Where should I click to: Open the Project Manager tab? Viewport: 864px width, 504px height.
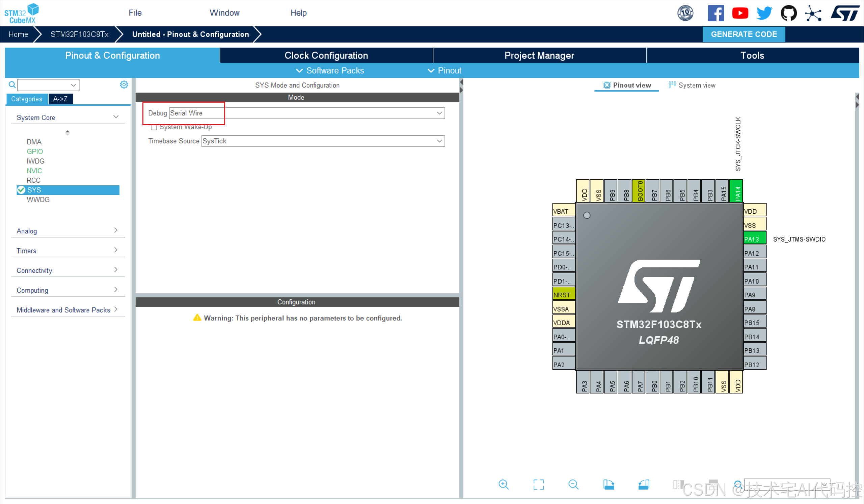[x=538, y=55]
